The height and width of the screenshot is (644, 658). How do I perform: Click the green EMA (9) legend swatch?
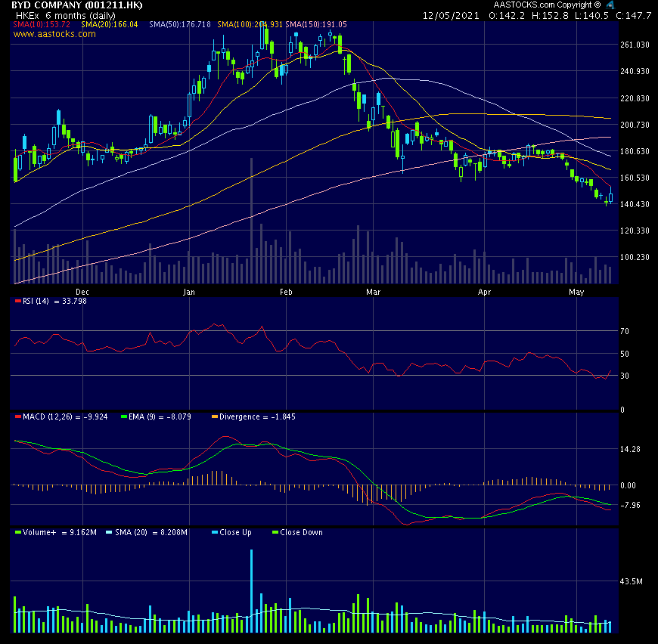124,416
